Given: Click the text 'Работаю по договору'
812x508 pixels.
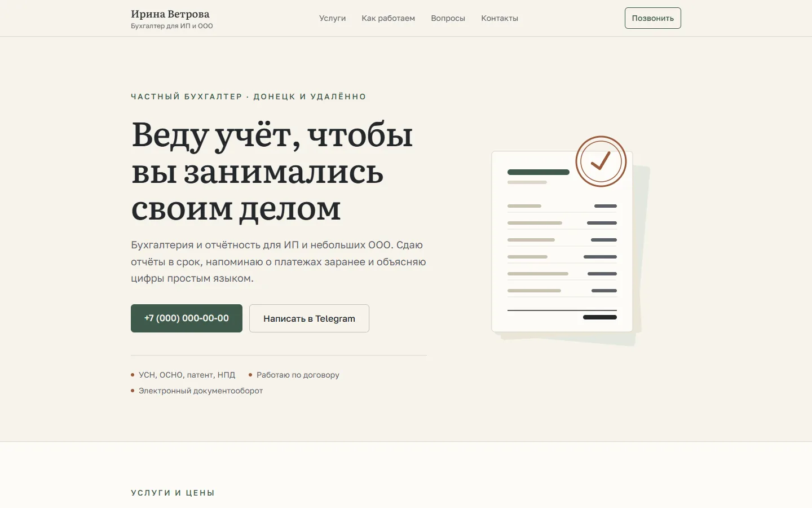Looking at the screenshot, I should (298, 375).
